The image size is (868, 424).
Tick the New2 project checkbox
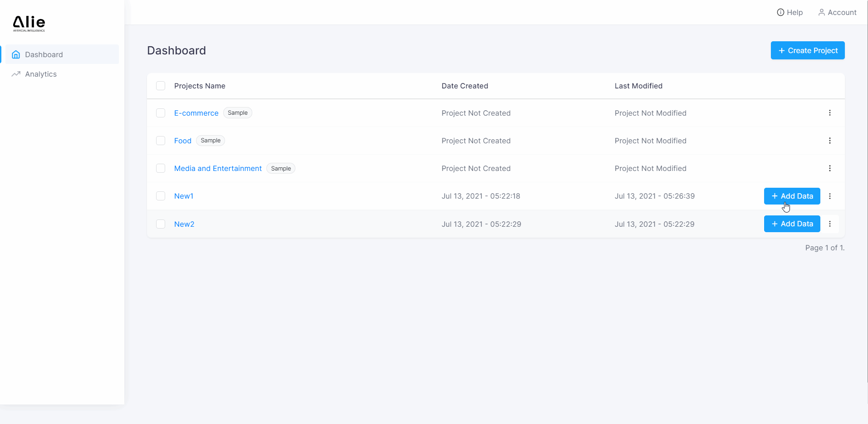161,224
